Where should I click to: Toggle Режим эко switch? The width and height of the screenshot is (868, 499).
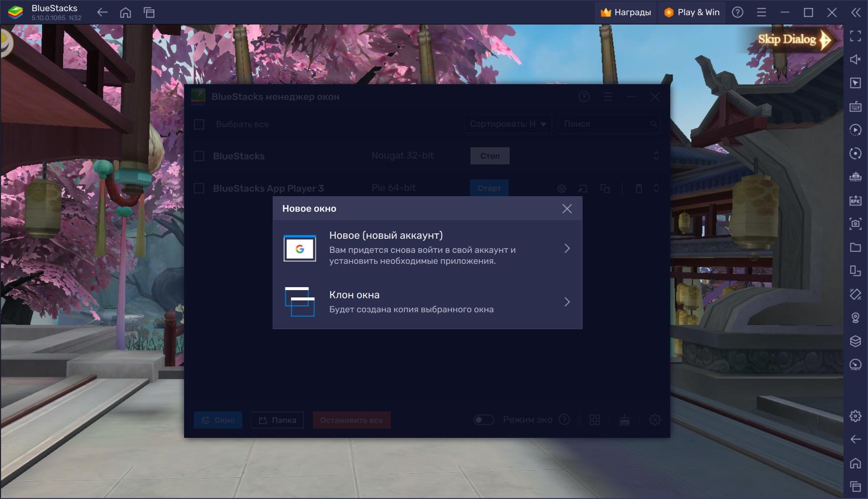coord(484,420)
